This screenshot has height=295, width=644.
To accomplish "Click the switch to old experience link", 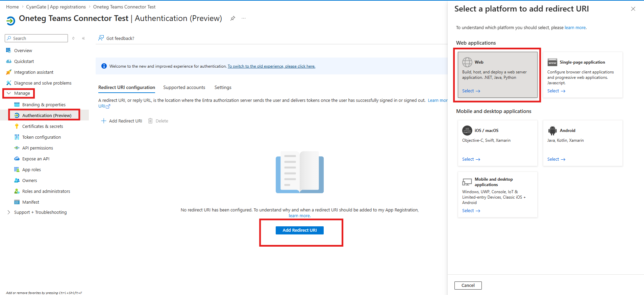I will tap(271, 66).
